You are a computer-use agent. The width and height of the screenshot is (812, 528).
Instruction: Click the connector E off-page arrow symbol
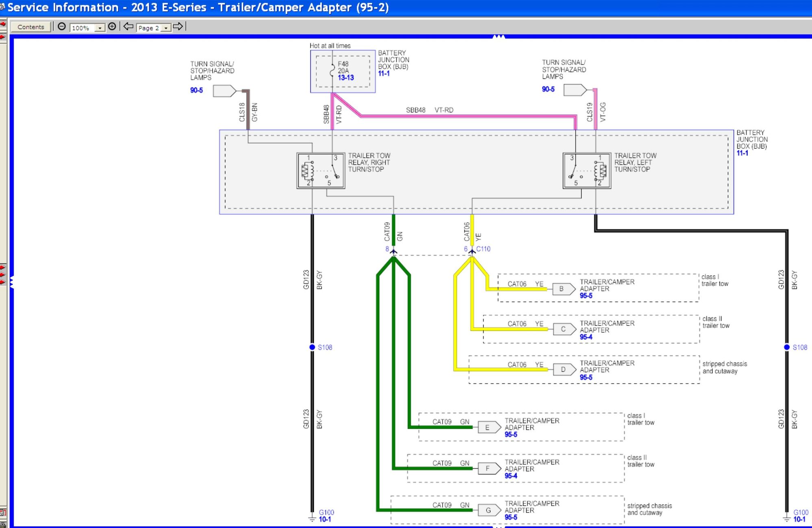click(489, 427)
